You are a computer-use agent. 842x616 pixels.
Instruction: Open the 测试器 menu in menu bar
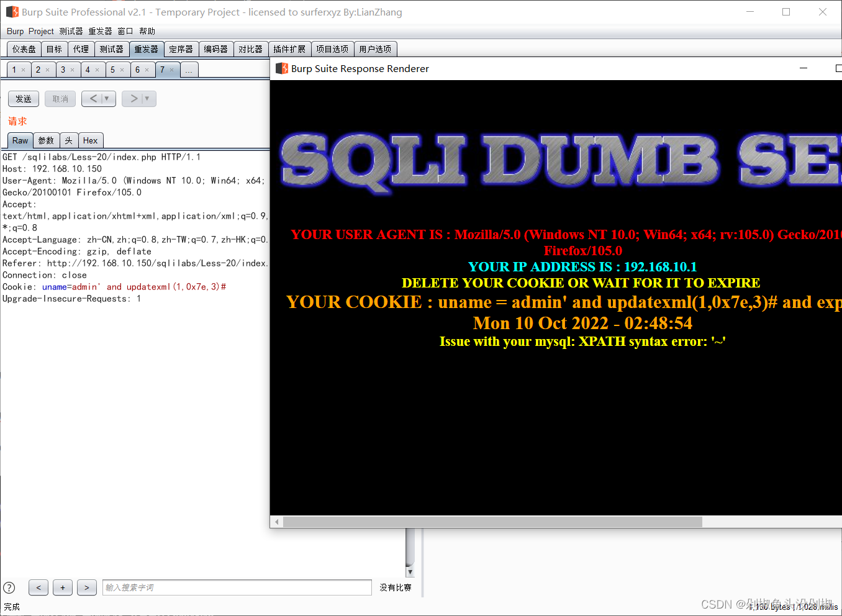pos(71,31)
